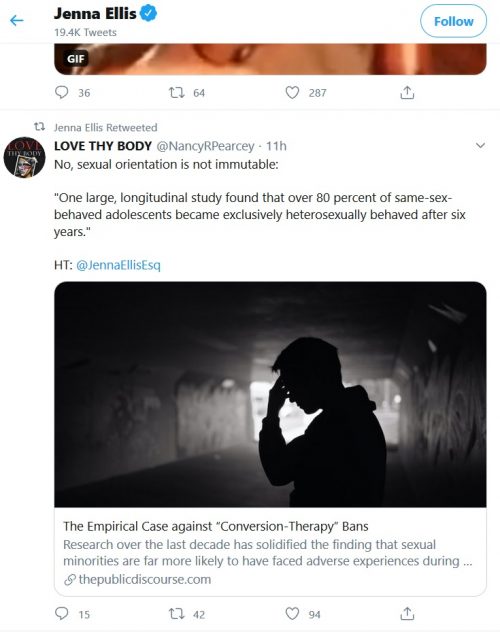Click the blue verified badge beside Jenna Ellis
Viewport: 500px width, 632px height.
[148, 13]
